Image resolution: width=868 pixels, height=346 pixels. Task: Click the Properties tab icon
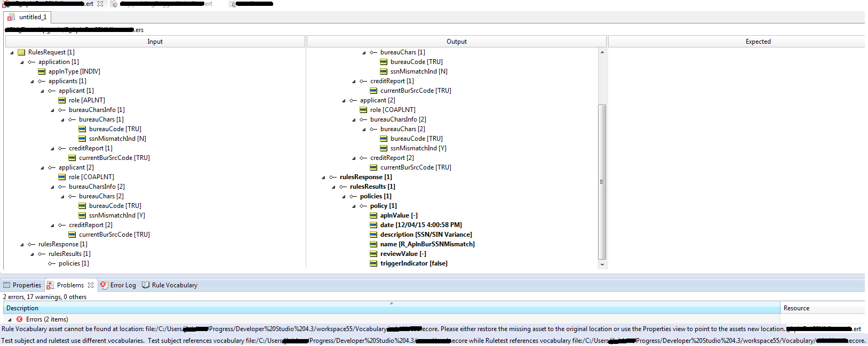[x=7, y=285]
